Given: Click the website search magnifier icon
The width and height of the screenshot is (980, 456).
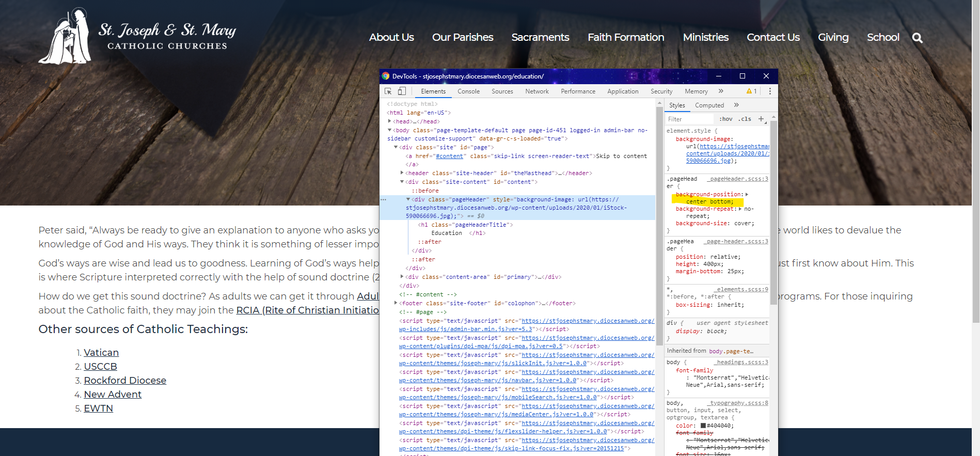Looking at the screenshot, I should 917,38.
